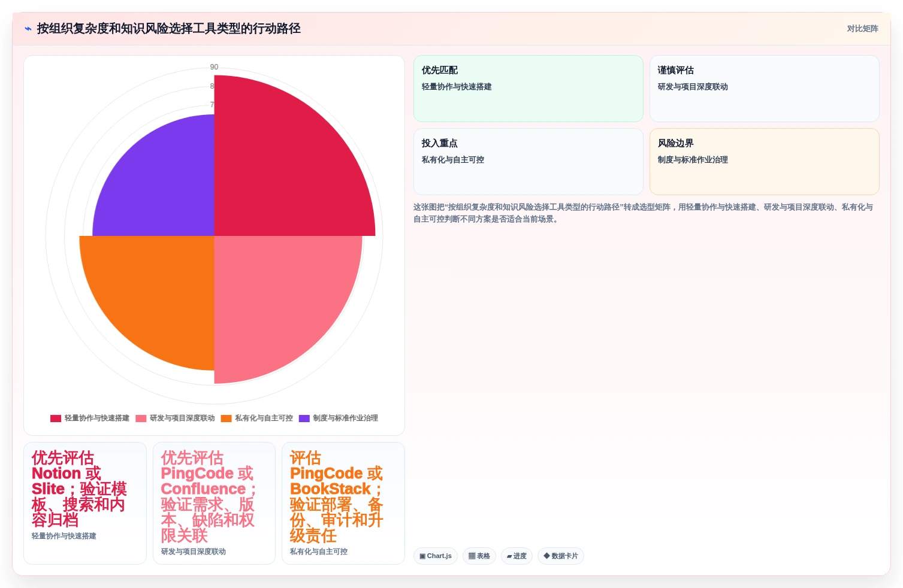The width and height of the screenshot is (903, 588).
Task: Open the 优先匹配 matrix card
Action: (528, 89)
